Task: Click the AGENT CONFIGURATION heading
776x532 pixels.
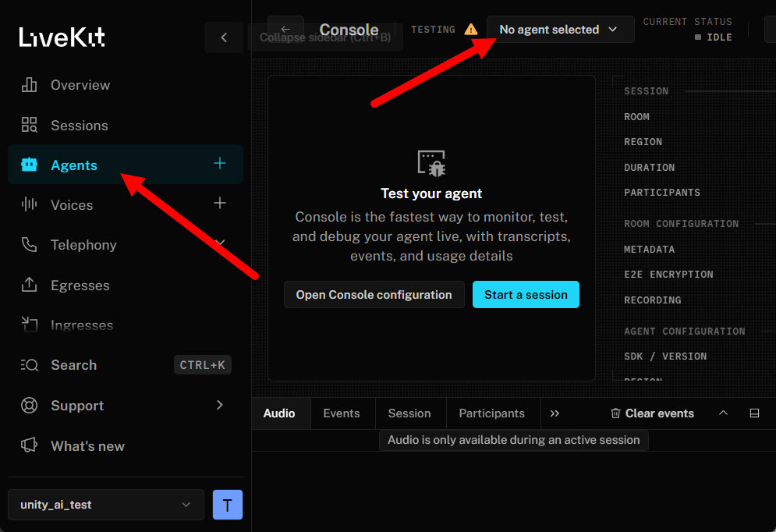Action: (685, 331)
